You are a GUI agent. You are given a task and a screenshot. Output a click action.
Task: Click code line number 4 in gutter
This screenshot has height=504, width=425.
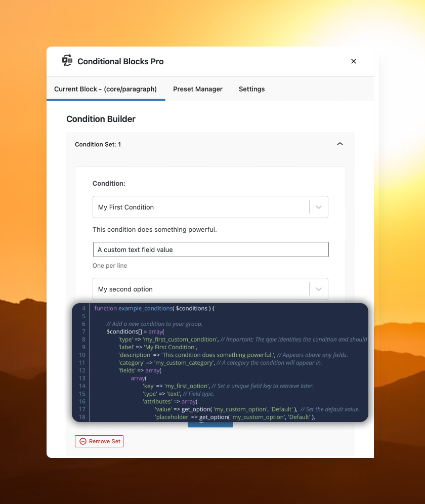click(x=83, y=308)
